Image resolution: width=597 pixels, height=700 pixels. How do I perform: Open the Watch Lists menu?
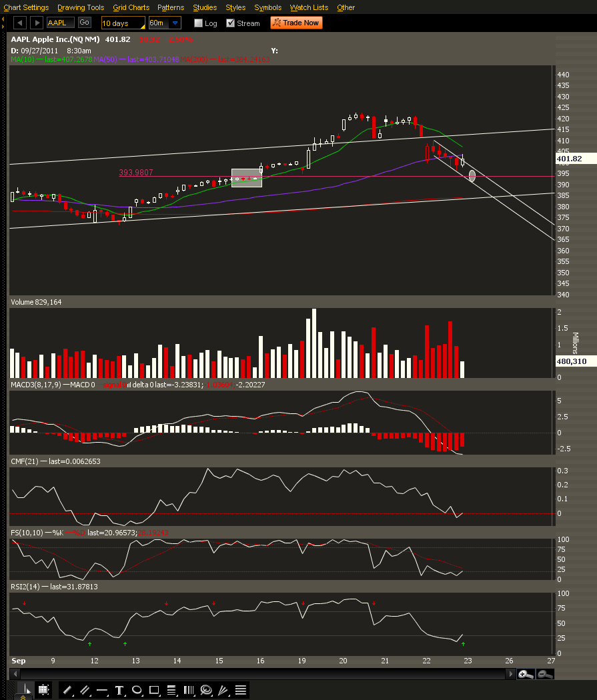click(x=309, y=7)
